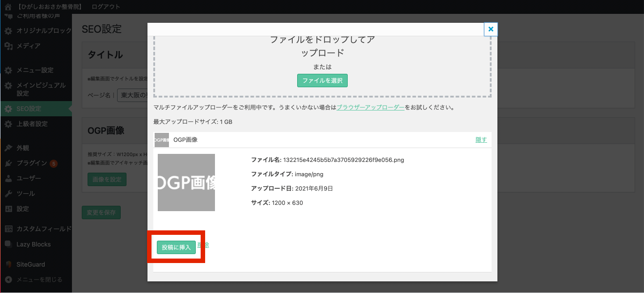
Task: Click the SiteGuard shield icon
Action: 8,264
